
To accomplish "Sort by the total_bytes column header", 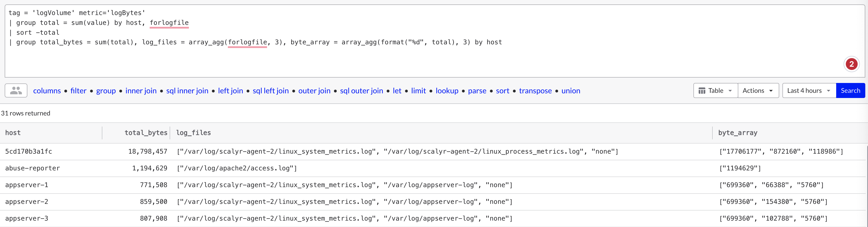I will pos(146,133).
